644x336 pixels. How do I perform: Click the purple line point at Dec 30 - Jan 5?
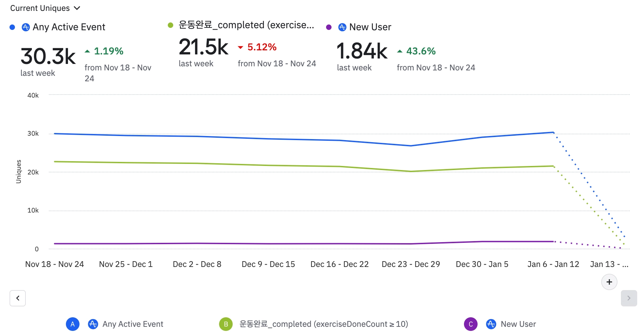point(482,242)
